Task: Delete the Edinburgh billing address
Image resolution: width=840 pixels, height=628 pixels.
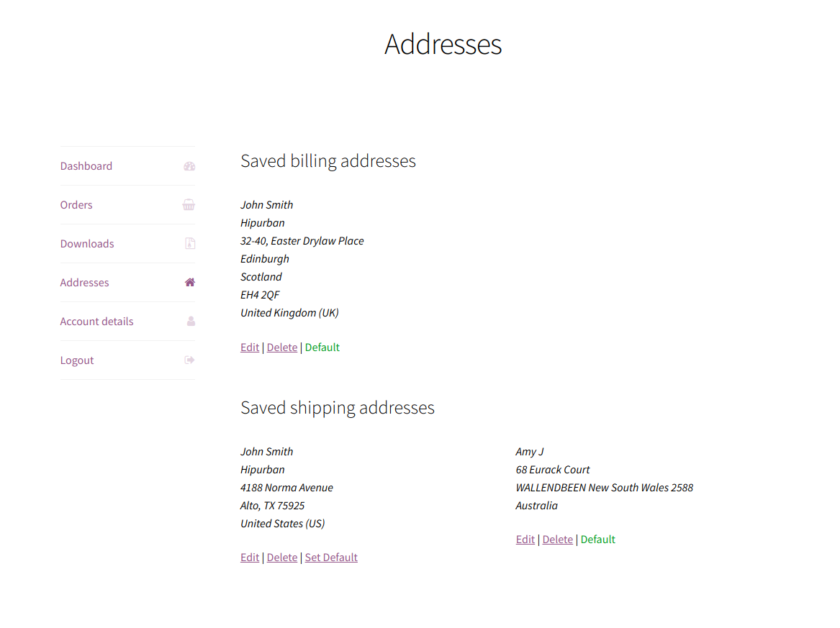Action: (x=281, y=347)
